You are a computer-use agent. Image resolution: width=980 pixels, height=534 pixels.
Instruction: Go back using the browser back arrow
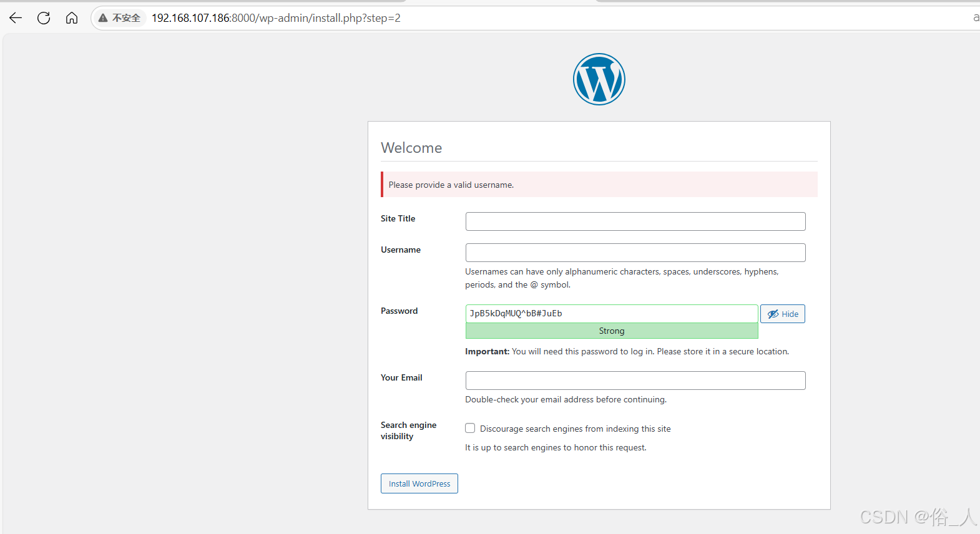click(x=16, y=18)
